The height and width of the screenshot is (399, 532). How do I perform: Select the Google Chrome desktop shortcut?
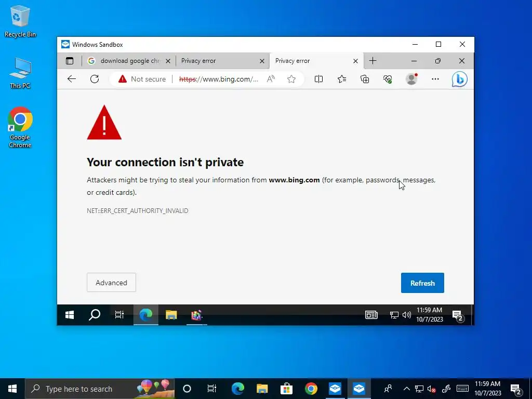coord(20,127)
